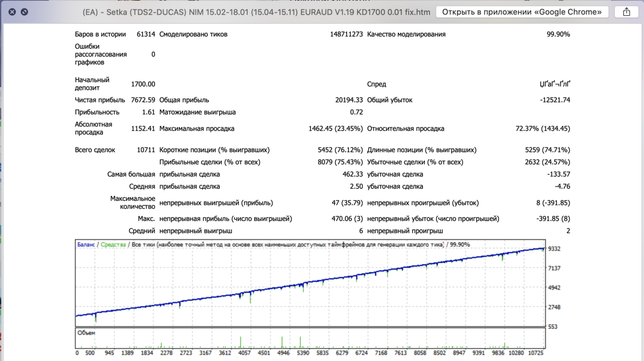
Task: Click 'Качество моделирования' label
Action: [406, 34]
